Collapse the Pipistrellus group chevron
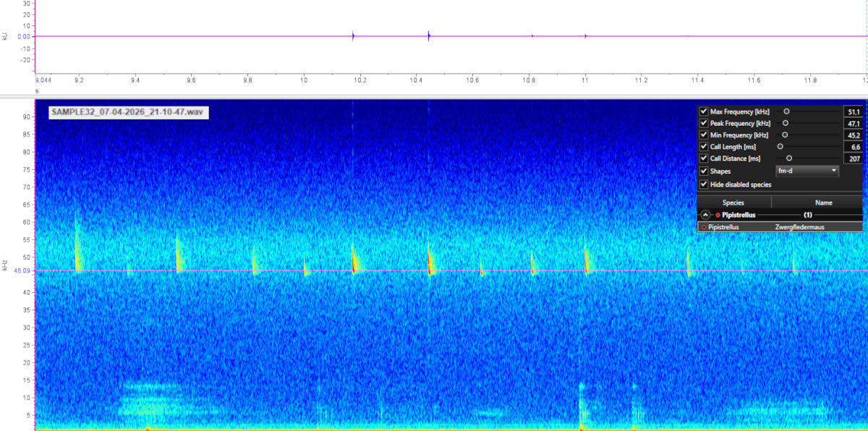The width and height of the screenshot is (868, 431). [705, 215]
